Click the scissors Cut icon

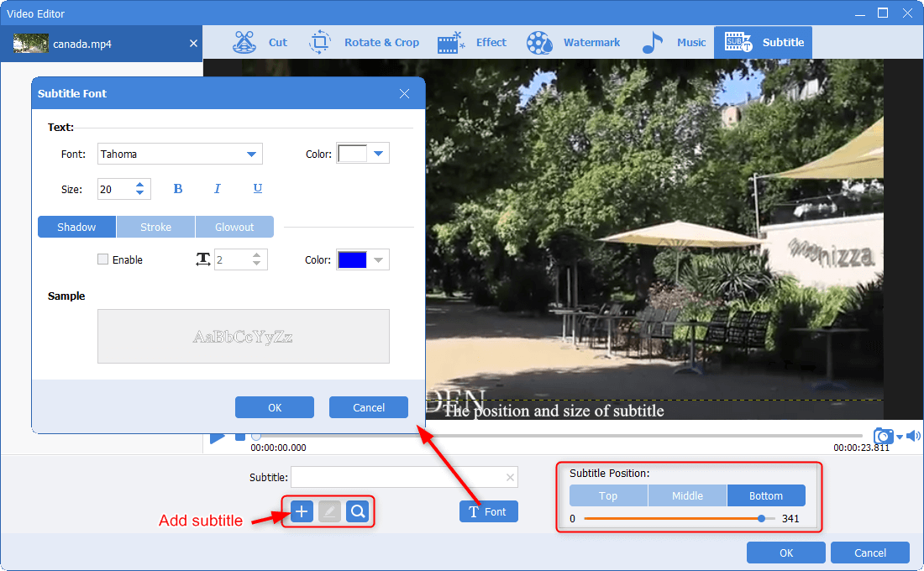[x=244, y=43]
